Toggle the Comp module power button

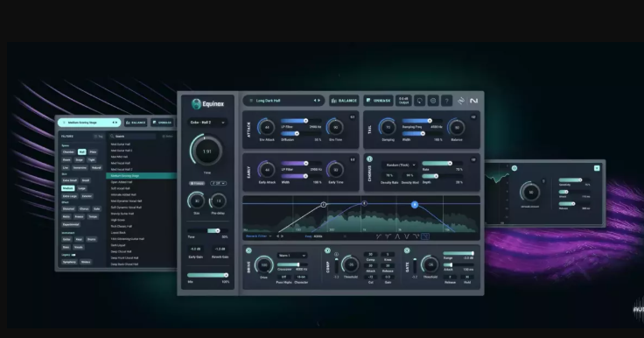tap(327, 250)
